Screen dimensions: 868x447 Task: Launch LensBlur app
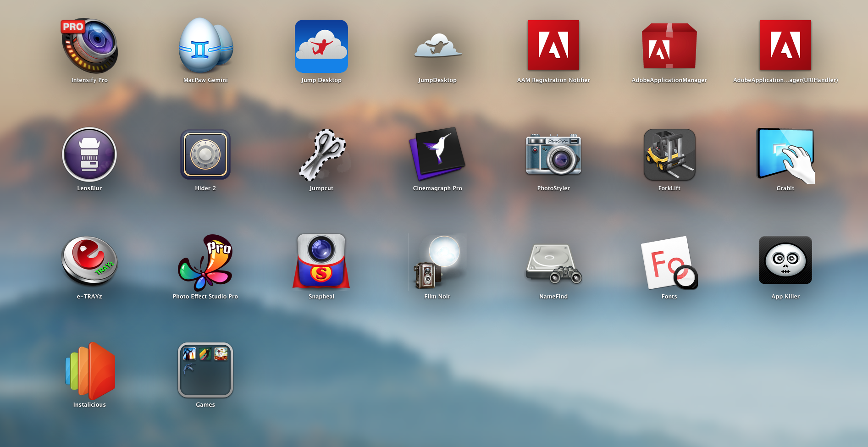pos(89,155)
